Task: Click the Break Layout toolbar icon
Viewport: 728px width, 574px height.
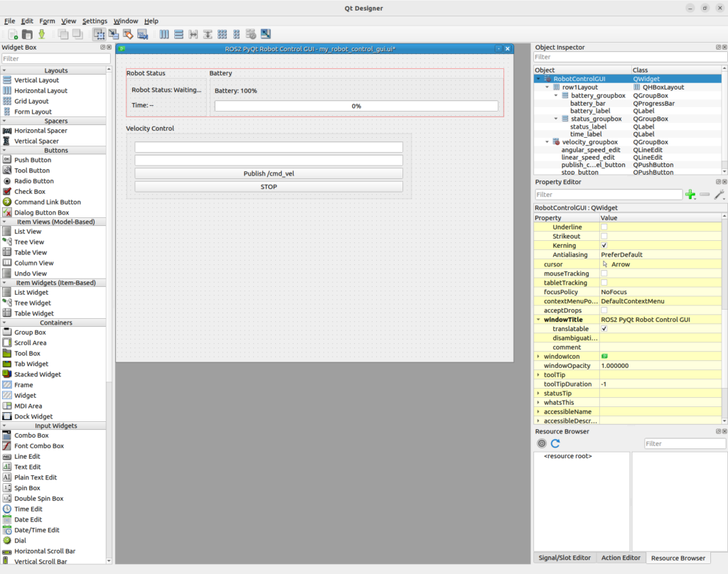Action: tap(251, 34)
